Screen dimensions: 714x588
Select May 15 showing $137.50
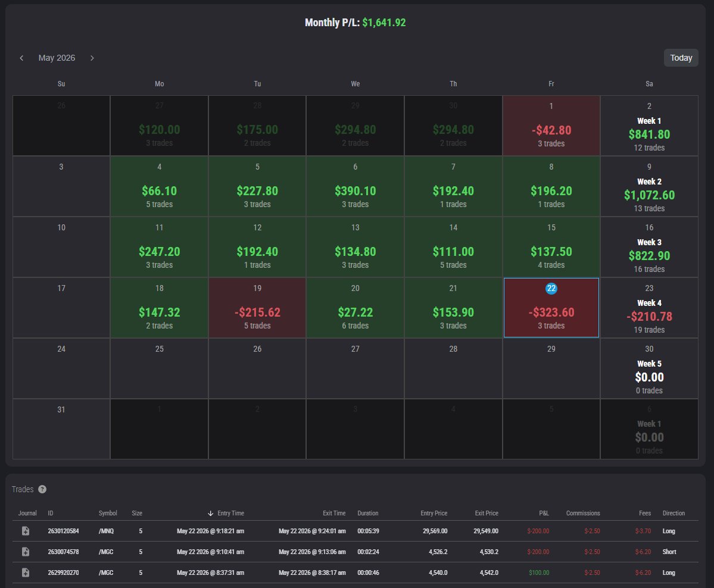click(x=551, y=247)
